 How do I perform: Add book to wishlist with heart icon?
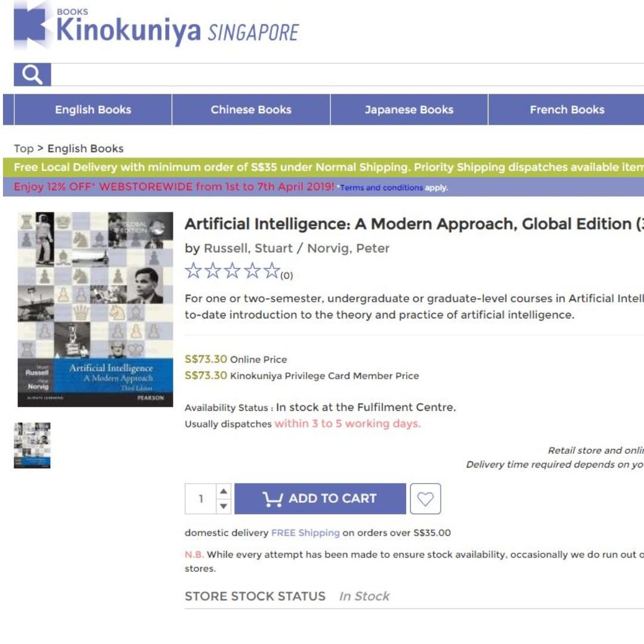click(425, 499)
